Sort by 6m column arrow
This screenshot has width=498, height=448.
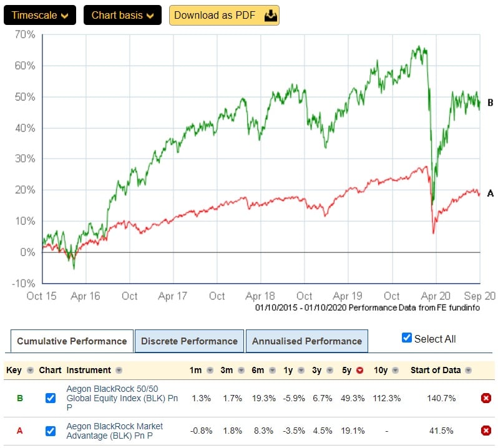tap(273, 370)
